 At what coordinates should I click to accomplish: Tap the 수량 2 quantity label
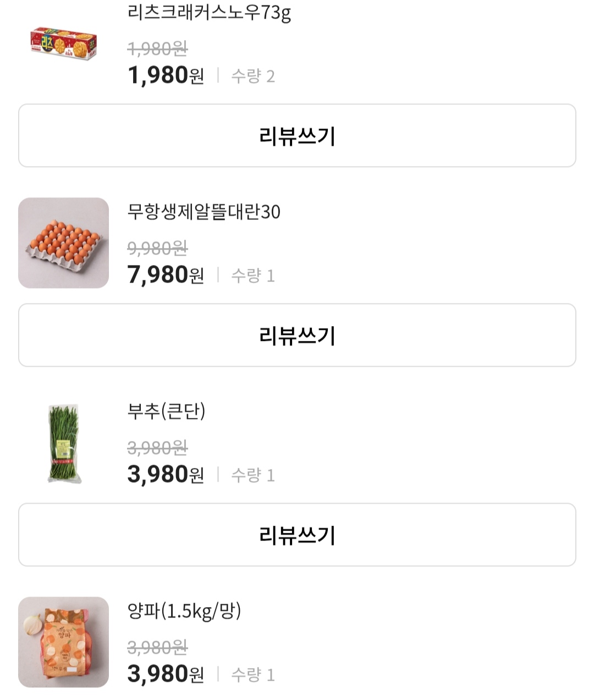click(252, 76)
